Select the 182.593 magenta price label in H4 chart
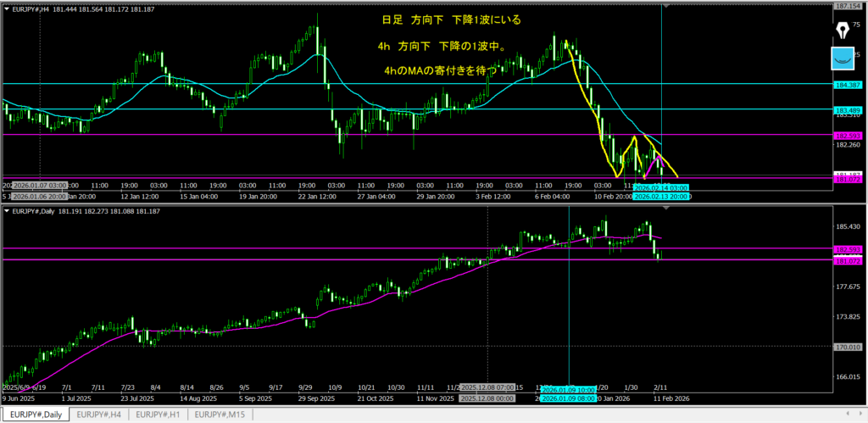Viewport: 868px width, 423px height. (849, 135)
